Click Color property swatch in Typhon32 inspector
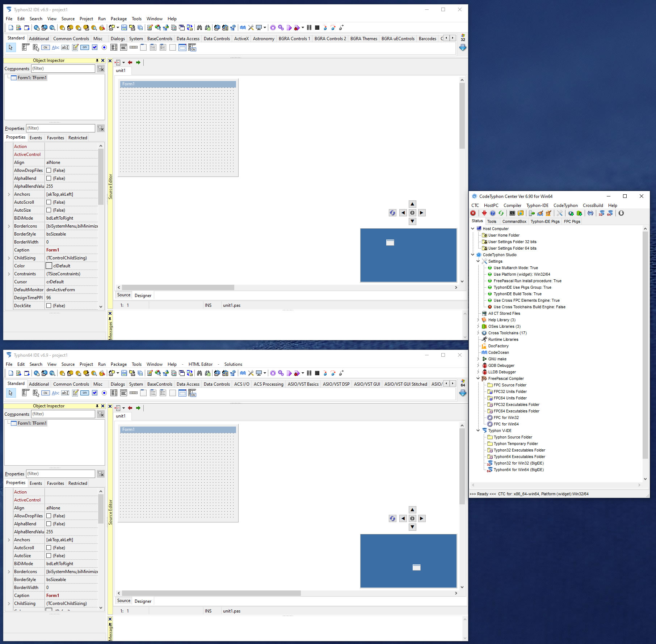 point(49,266)
